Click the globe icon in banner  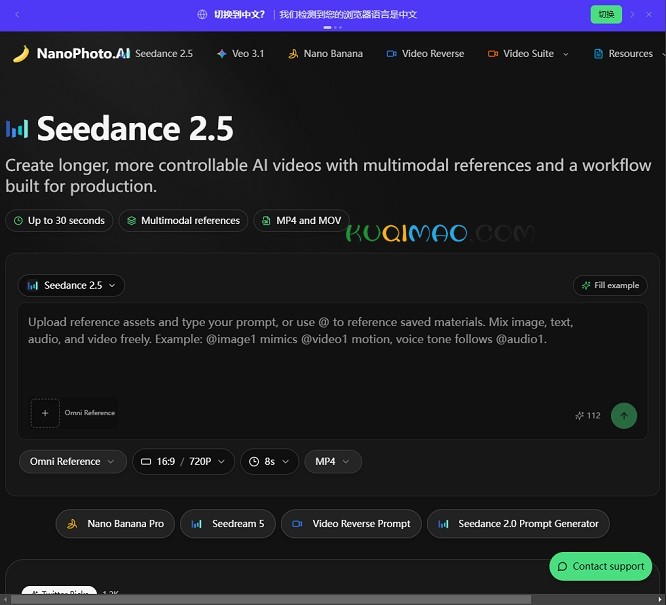click(x=202, y=14)
